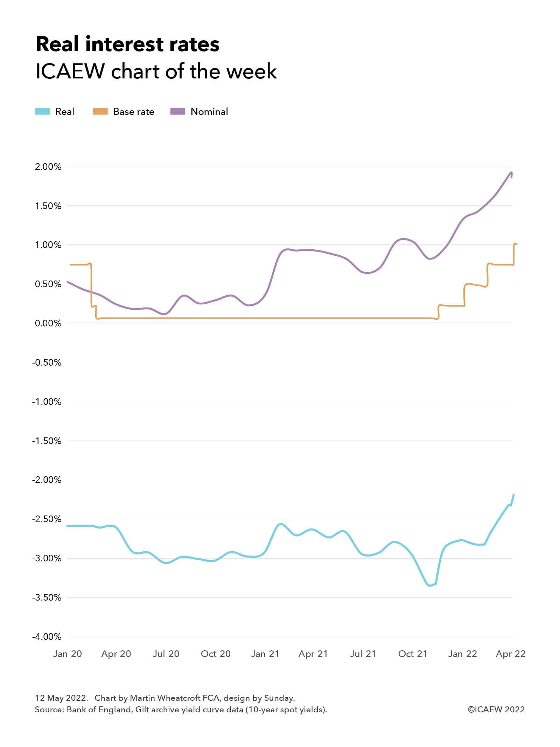
Task: Click the 1.00% y-axis label
Action: pyautogui.click(x=48, y=245)
